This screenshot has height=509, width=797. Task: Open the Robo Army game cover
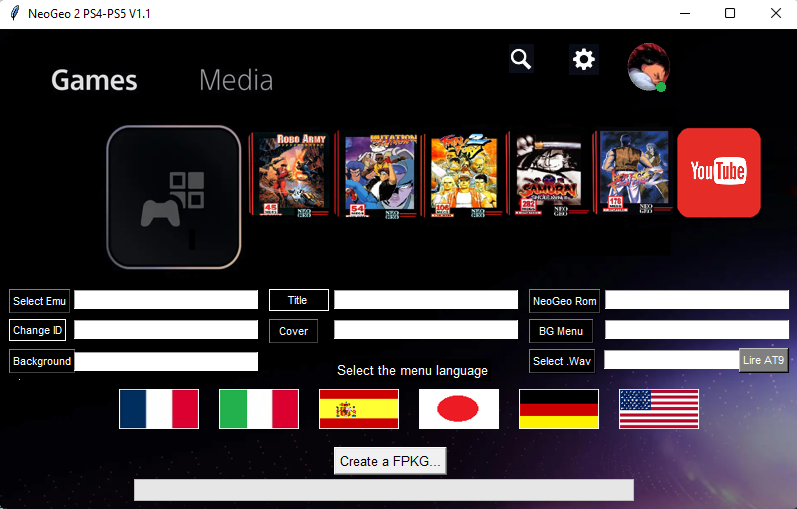(x=290, y=174)
